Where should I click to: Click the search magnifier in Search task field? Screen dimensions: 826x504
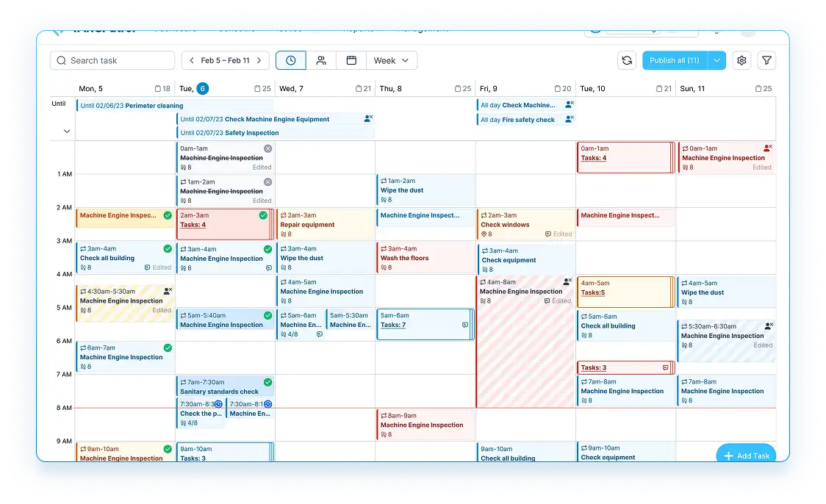tap(62, 60)
